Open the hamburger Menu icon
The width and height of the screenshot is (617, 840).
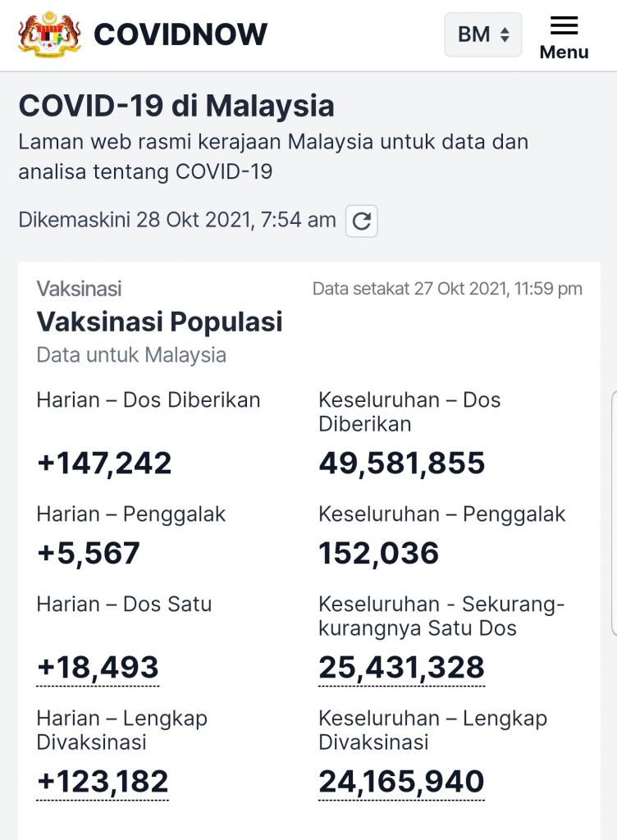564,25
